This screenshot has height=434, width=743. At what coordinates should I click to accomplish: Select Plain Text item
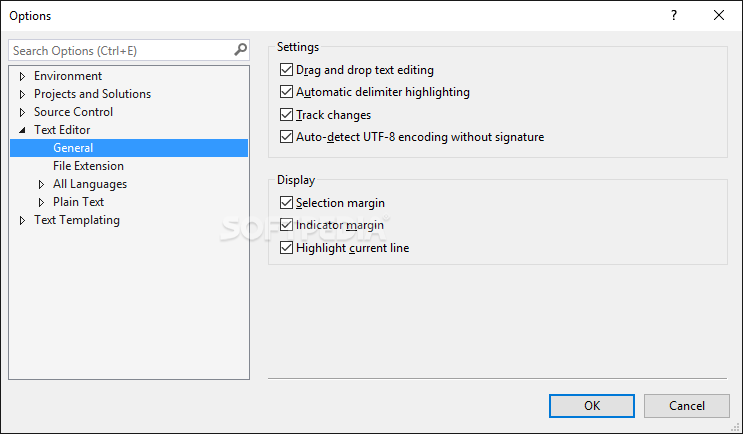[x=78, y=202]
